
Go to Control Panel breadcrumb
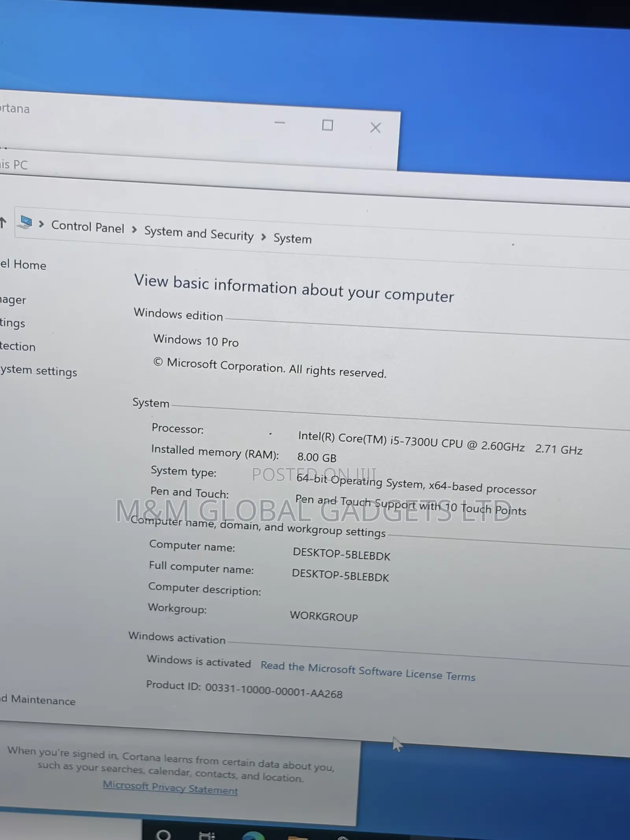[x=87, y=227]
